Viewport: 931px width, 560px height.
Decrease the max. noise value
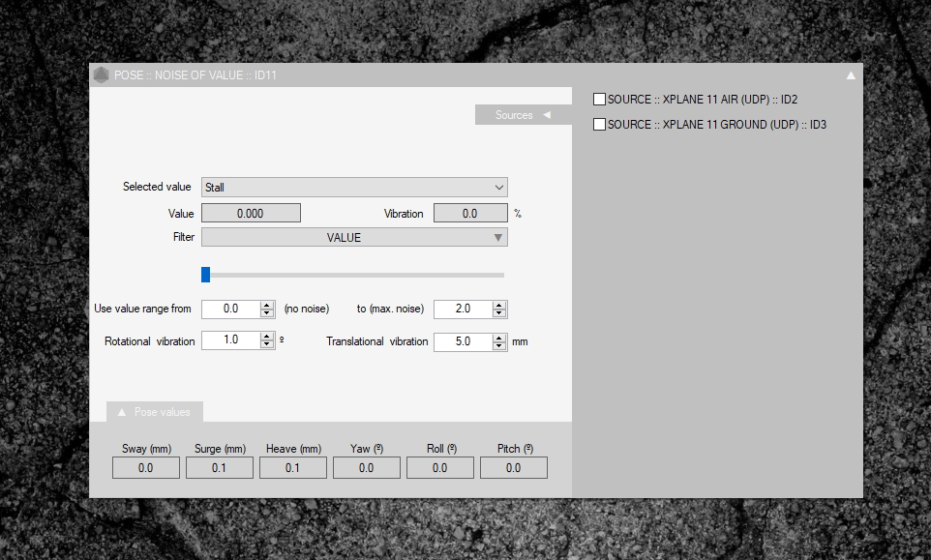(x=499, y=313)
